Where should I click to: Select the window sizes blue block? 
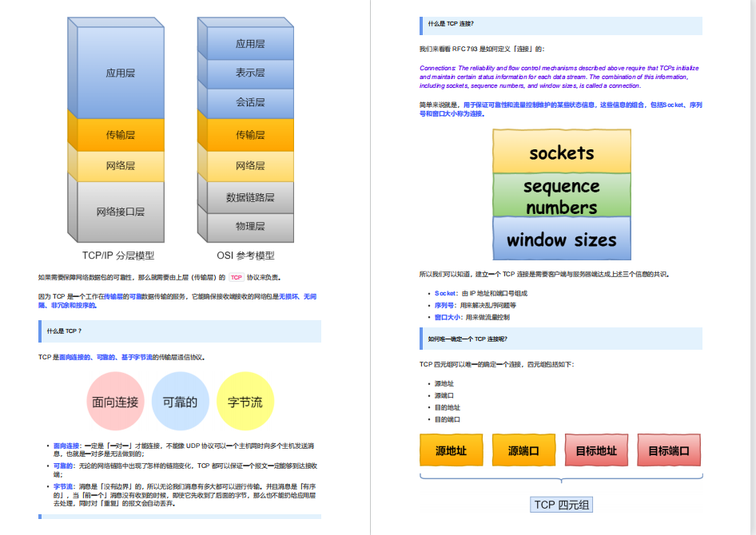pos(562,239)
